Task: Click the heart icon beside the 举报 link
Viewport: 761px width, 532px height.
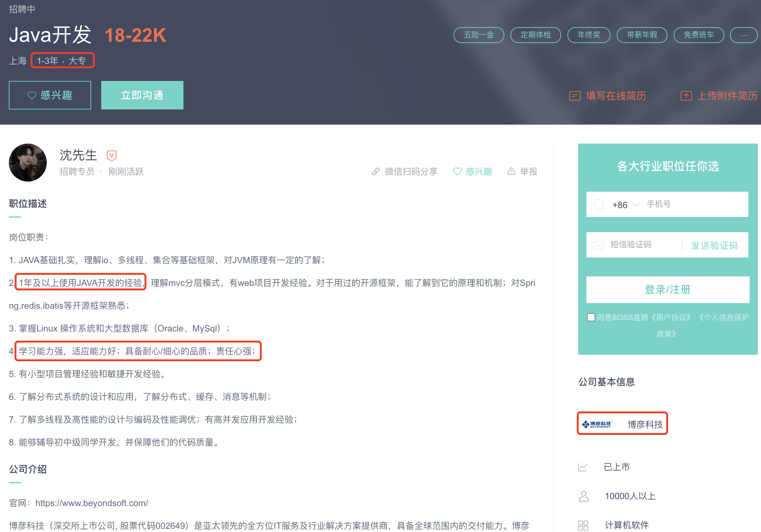Action: (x=457, y=171)
